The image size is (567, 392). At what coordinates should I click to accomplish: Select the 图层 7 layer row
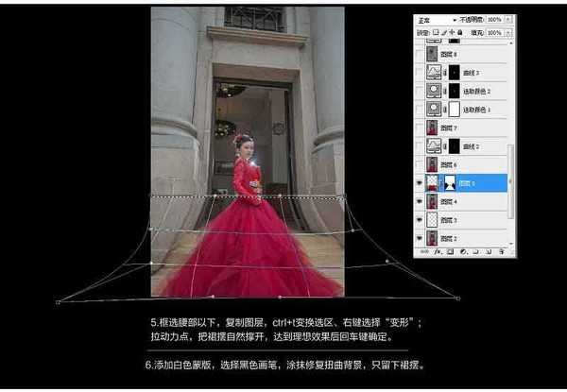point(472,128)
